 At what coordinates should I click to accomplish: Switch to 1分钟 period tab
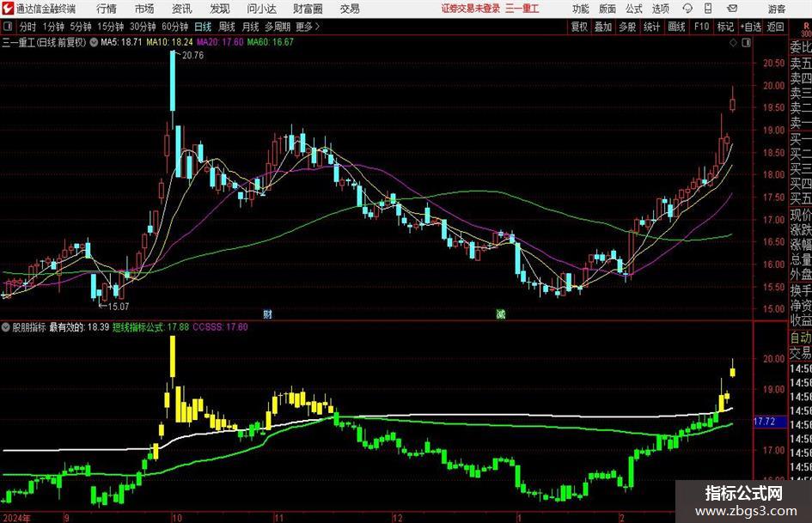[52, 27]
